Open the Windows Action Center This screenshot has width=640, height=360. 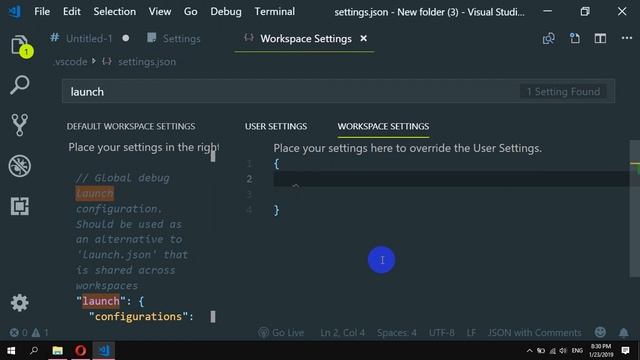point(625,351)
